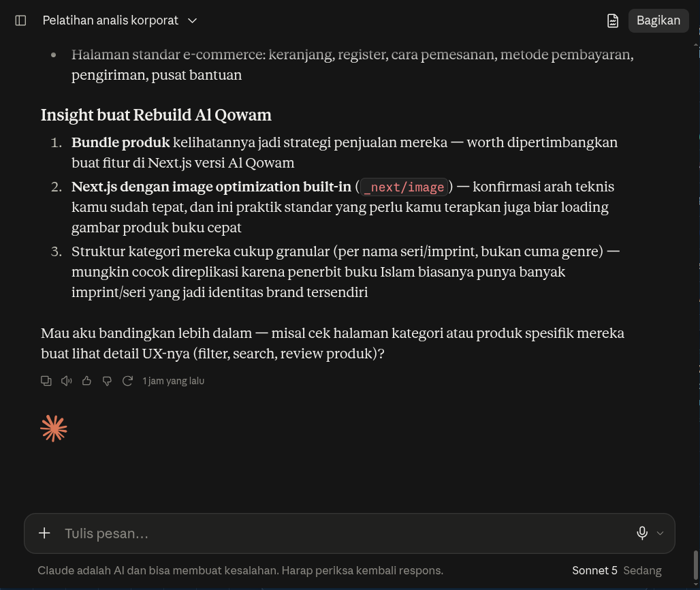Activate voice input microphone icon
The image size is (700, 590).
coord(642,533)
